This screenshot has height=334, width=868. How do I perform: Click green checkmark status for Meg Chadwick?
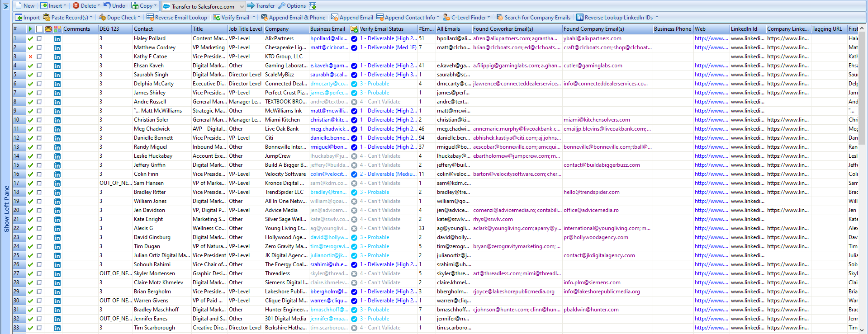pyautogui.click(x=30, y=129)
